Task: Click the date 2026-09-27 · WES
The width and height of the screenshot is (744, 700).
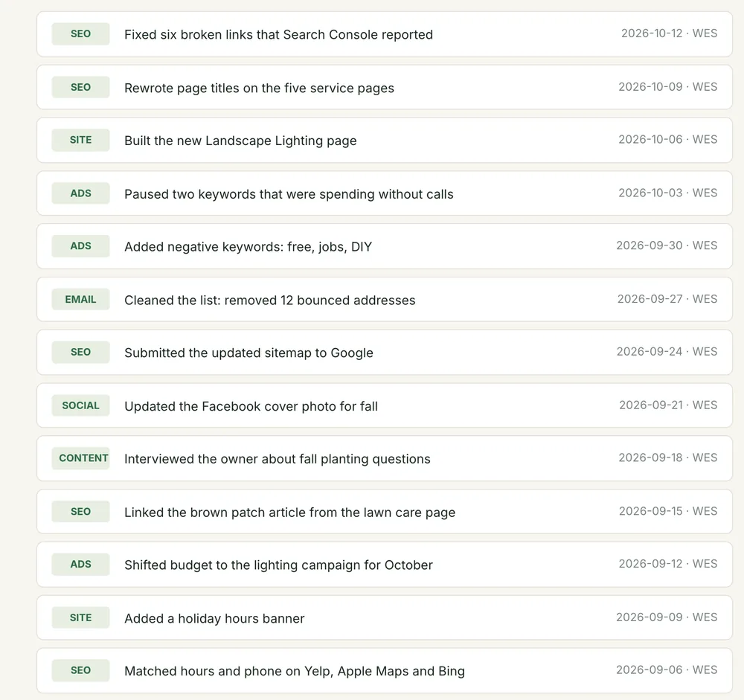Action: point(667,299)
